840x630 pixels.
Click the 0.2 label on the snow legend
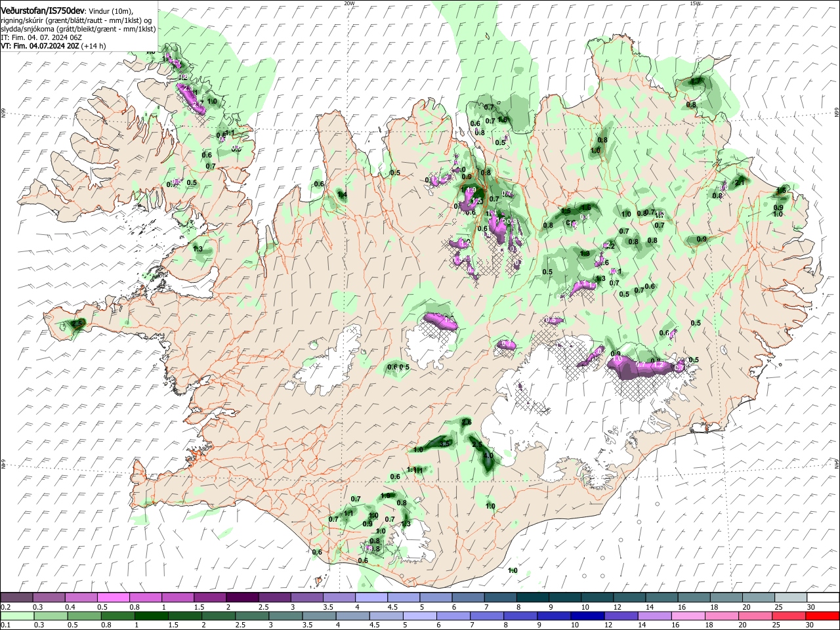[5, 607]
